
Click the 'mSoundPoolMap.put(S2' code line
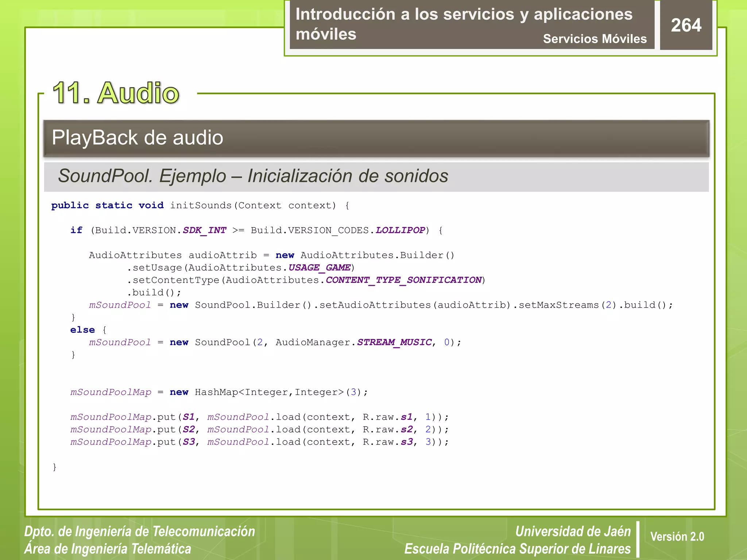[x=260, y=429]
